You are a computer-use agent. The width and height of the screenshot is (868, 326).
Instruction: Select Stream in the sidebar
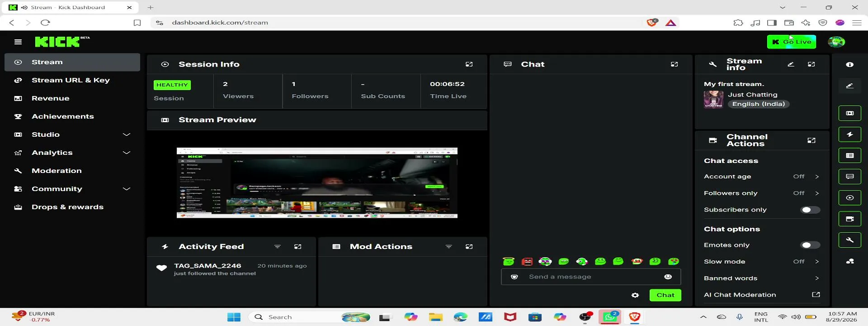pos(72,62)
